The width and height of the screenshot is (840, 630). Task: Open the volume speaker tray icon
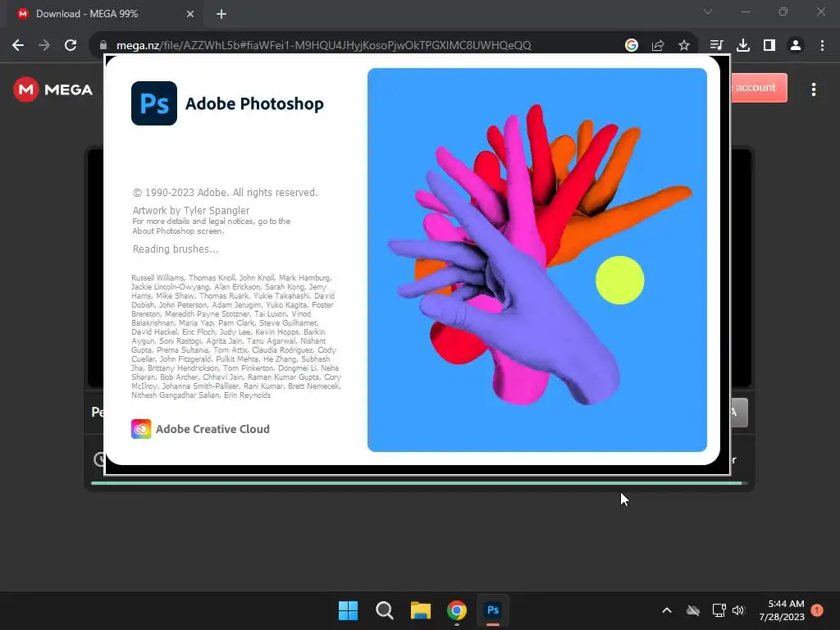tap(739, 610)
